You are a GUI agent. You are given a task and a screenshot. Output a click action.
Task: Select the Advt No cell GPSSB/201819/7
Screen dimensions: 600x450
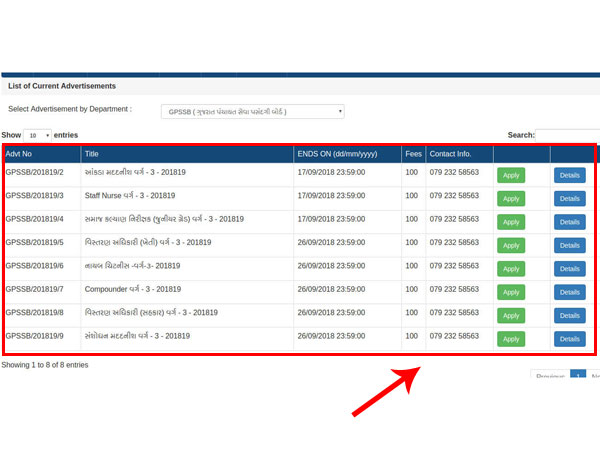tap(34, 289)
